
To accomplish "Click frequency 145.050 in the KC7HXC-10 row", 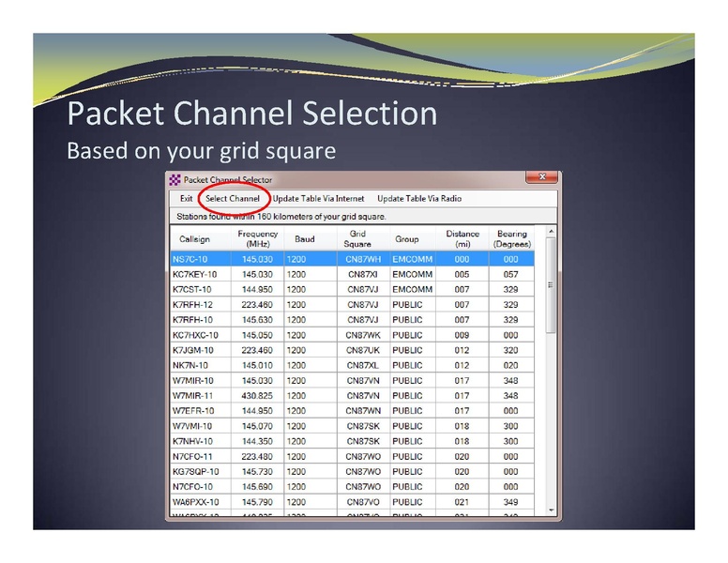I will (x=257, y=335).
